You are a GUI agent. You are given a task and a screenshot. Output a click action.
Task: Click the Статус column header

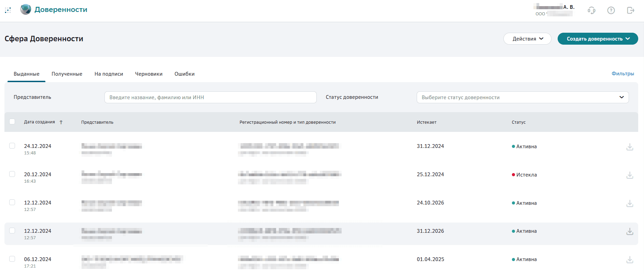click(x=519, y=122)
